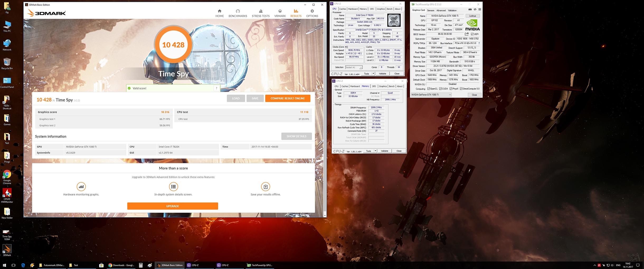Click Validate in the lower CPU-Z window
644x269 pixels.
[x=384, y=151]
